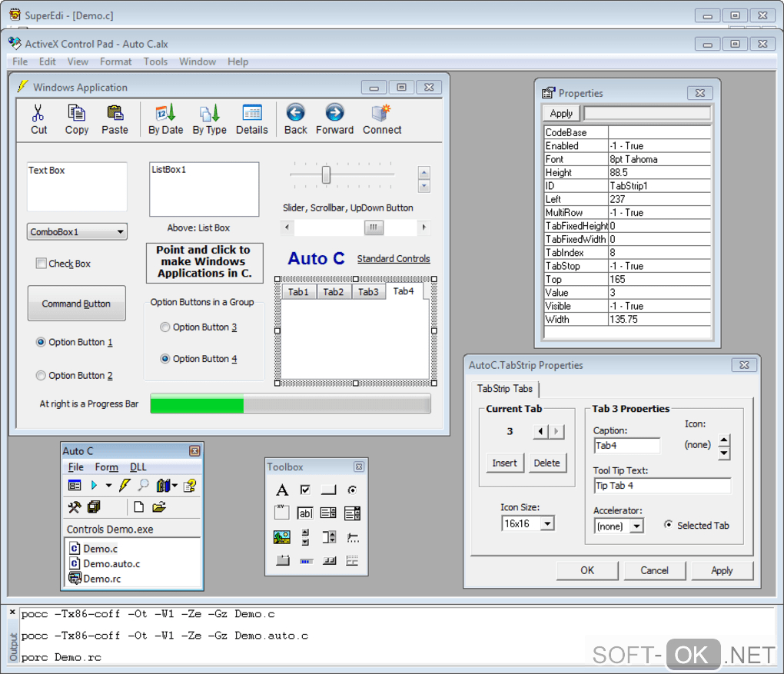Click the lightning bolt icon in Auto C
This screenshot has width=784, height=674.
(125, 486)
